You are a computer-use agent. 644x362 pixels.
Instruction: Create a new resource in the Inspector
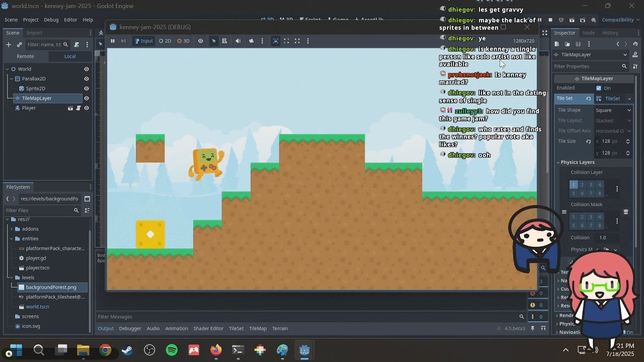click(557, 44)
